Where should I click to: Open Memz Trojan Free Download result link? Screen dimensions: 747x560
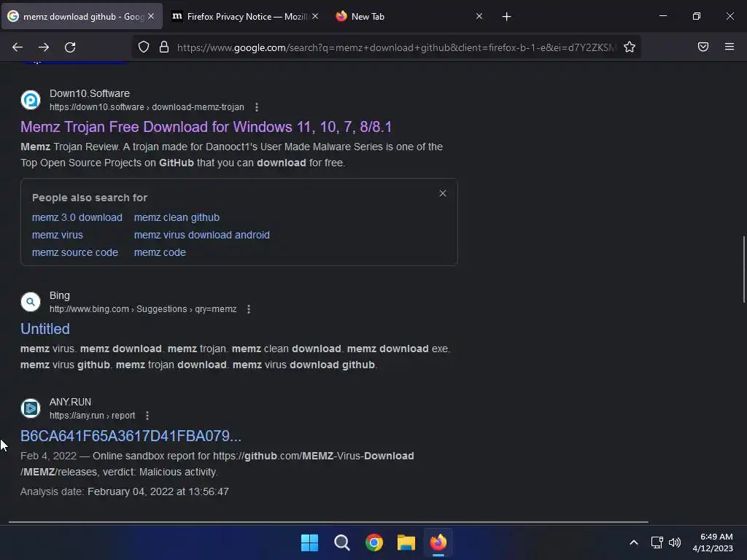click(206, 127)
